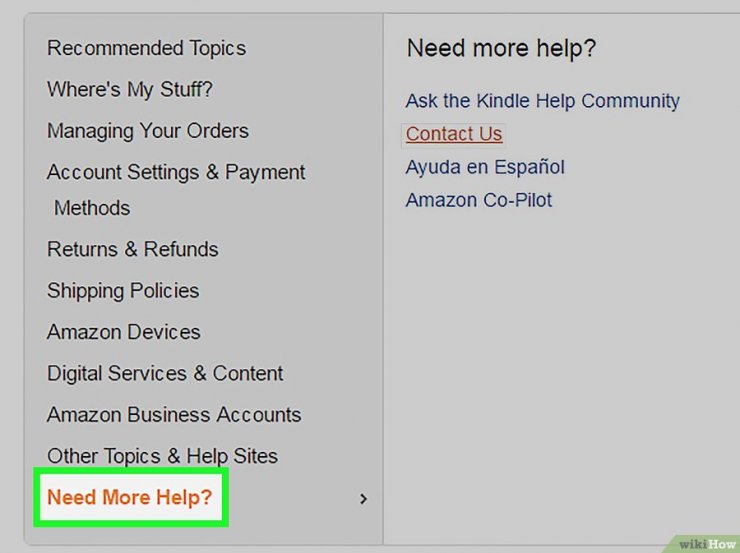Follow the Ask the Kindle Help Community link
This screenshot has width=740, height=553.
click(x=543, y=101)
